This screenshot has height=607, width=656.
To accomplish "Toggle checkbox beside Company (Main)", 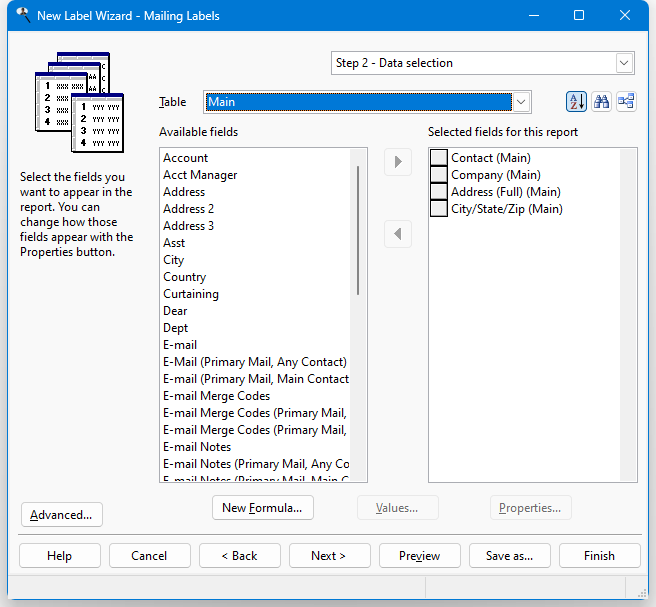I will (439, 175).
